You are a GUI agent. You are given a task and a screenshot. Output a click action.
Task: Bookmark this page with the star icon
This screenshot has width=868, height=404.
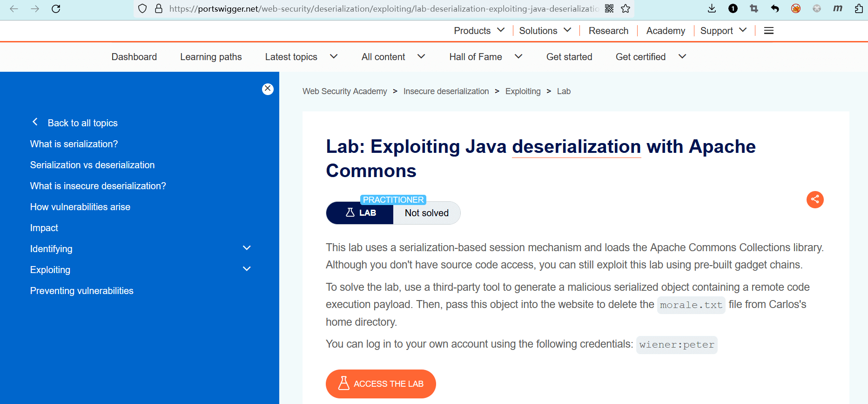pyautogui.click(x=626, y=9)
